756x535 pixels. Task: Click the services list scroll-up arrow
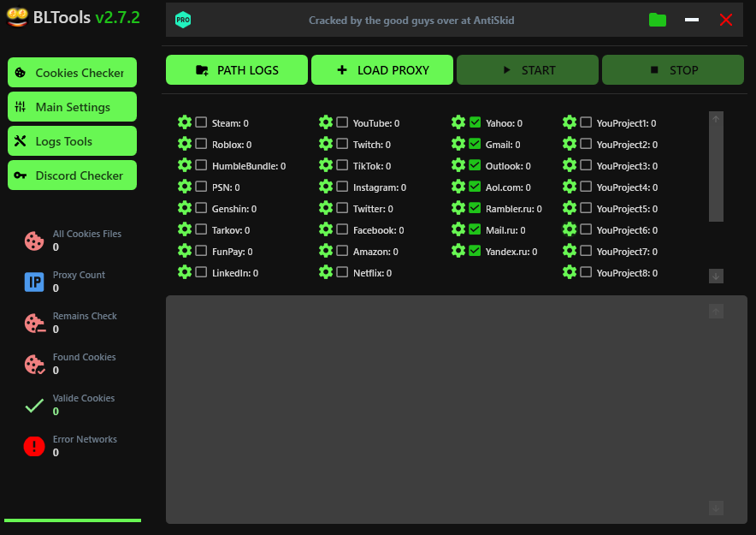[716, 119]
